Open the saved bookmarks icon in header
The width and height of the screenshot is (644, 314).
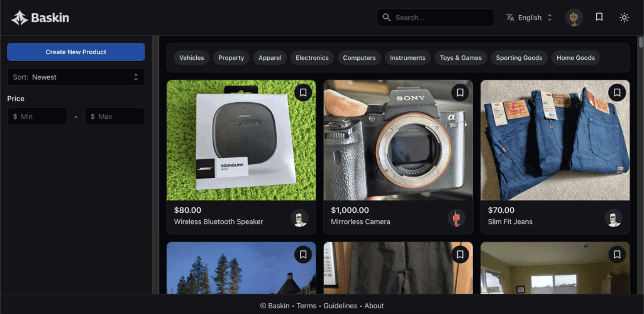pos(599,18)
